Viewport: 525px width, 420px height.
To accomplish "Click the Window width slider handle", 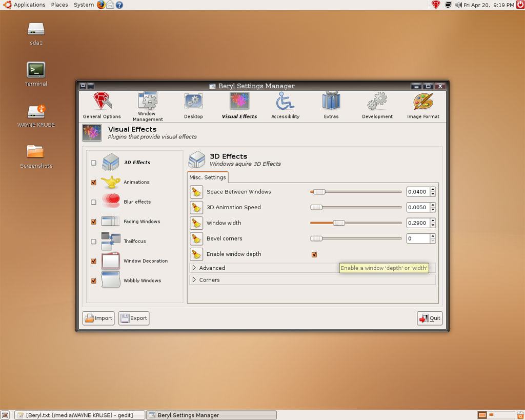I will coord(339,223).
